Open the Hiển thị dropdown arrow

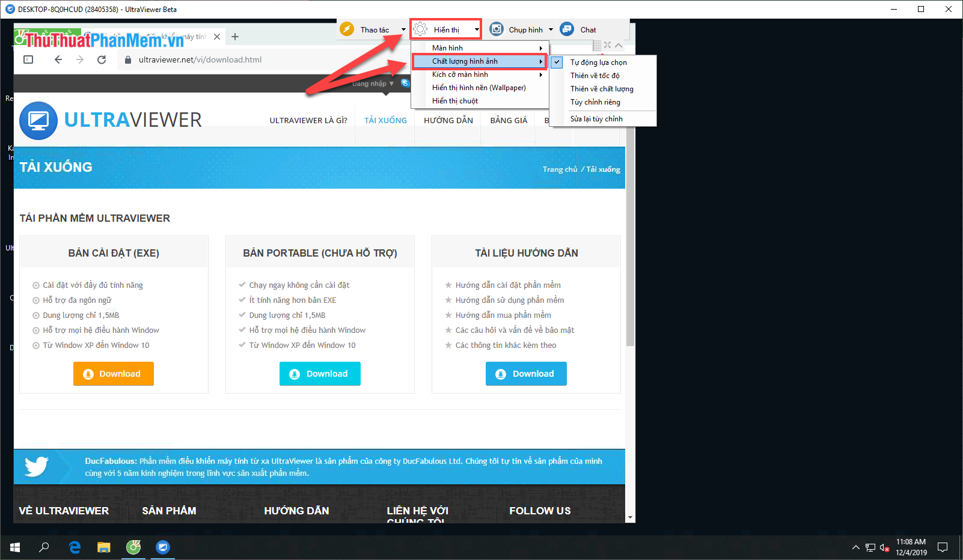click(x=477, y=29)
